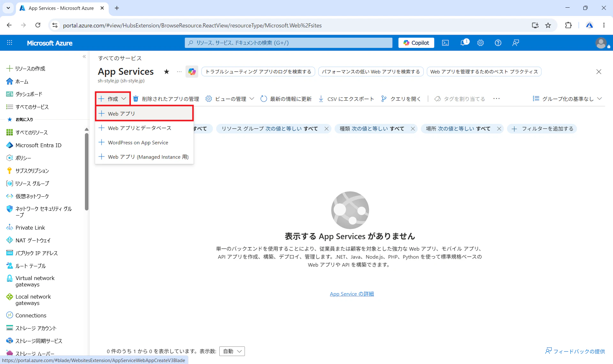Screen dimensions: 613x364
Task: Open the Chrome three-dot menu
Action: [604, 25]
